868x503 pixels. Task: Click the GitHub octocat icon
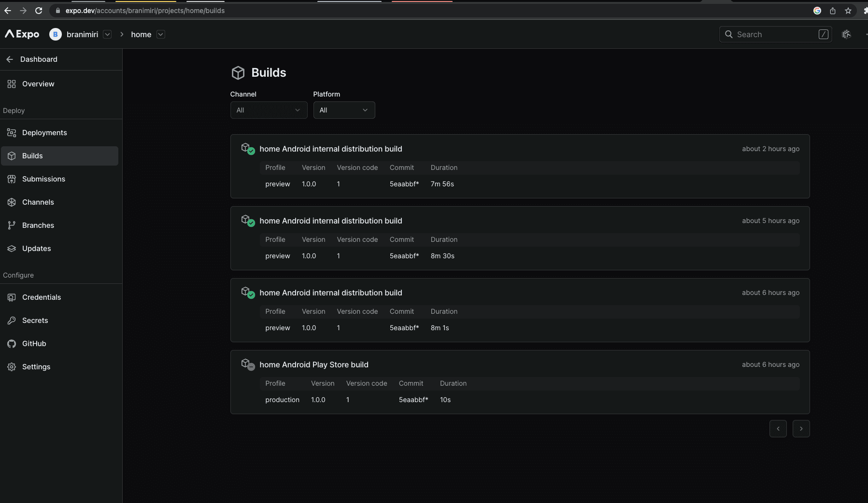click(x=12, y=344)
